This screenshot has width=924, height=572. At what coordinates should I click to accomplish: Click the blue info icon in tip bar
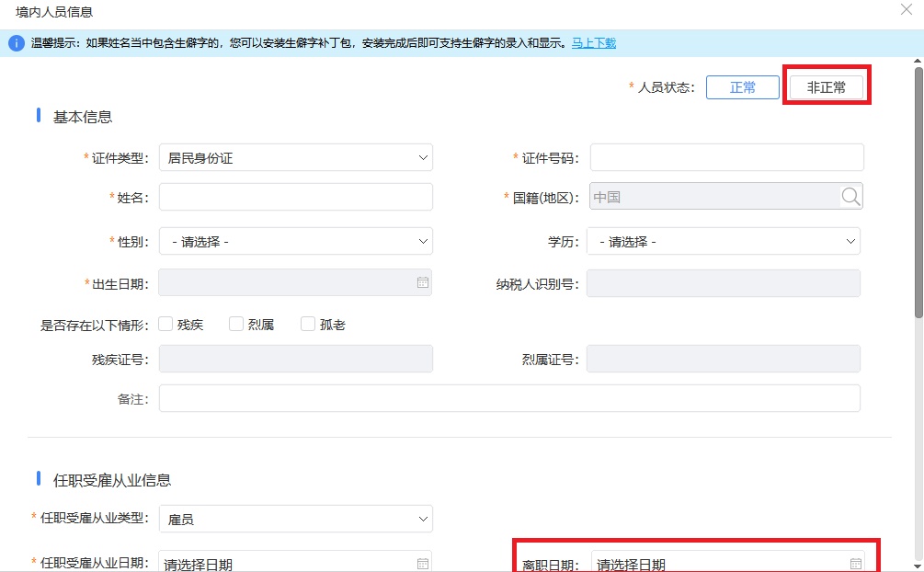click(17, 43)
